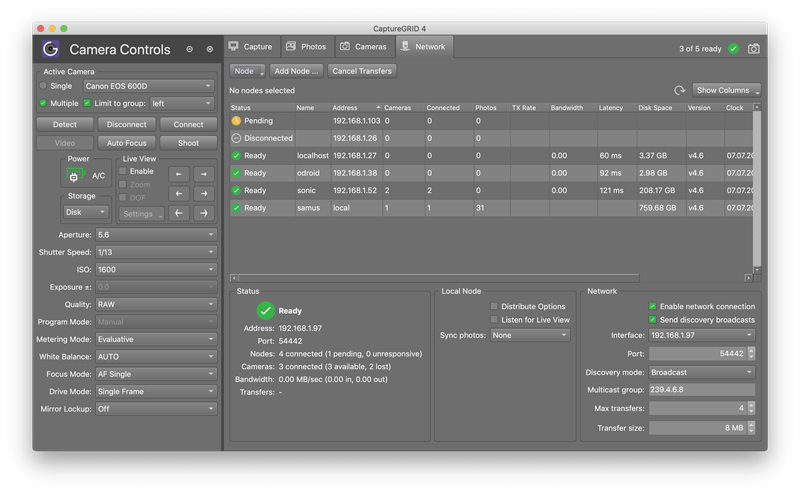
Task: Open the Discovery mode dropdown
Action: coord(702,372)
